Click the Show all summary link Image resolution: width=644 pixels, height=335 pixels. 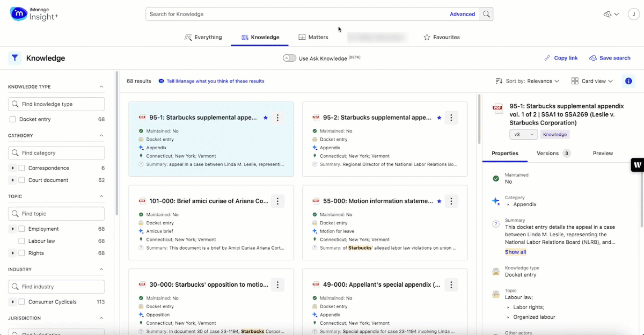515,252
